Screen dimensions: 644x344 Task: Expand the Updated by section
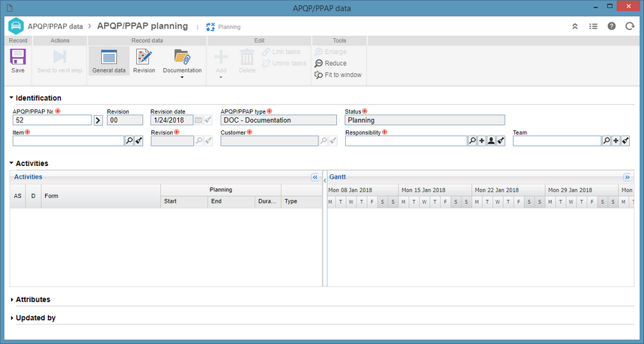pos(11,318)
